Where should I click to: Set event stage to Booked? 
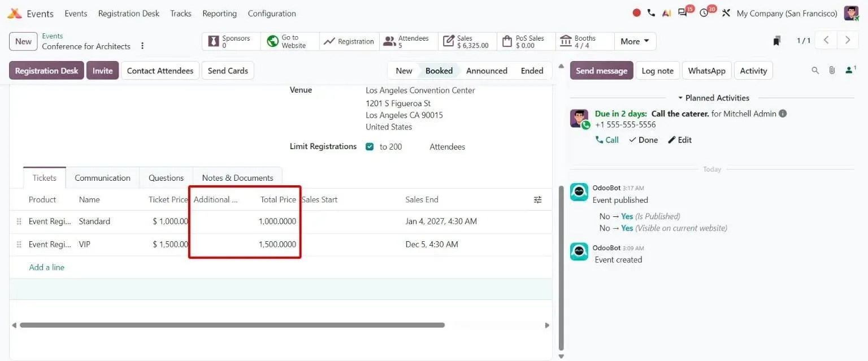439,71
